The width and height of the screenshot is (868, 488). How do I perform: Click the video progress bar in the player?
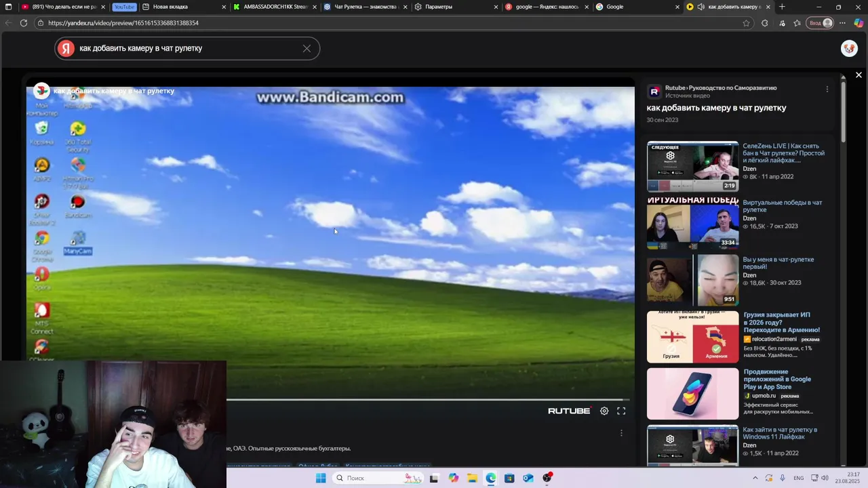click(429, 399)
